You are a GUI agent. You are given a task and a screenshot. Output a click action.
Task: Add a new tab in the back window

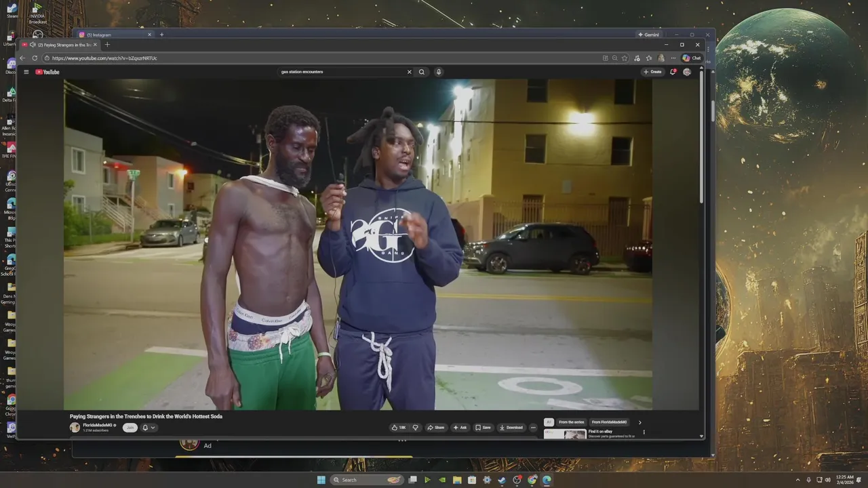pos(161,35)
